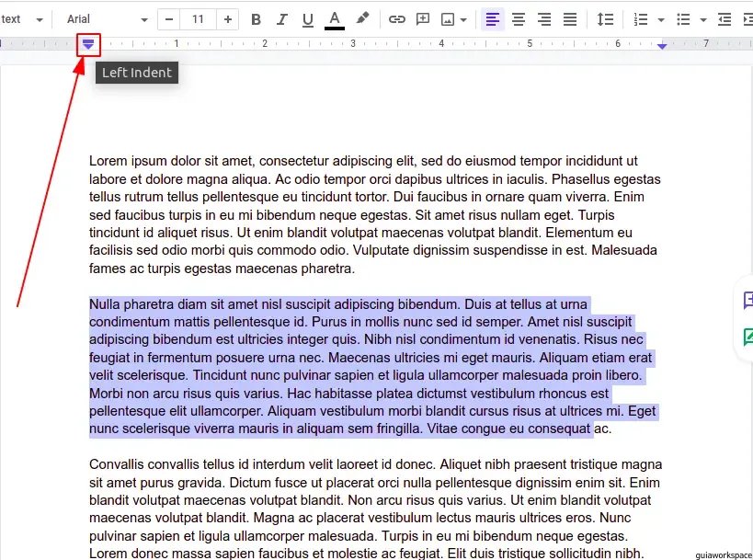Open the paragraph style text dropdown
Screen dimensions: 753x560
click(22, 19)
